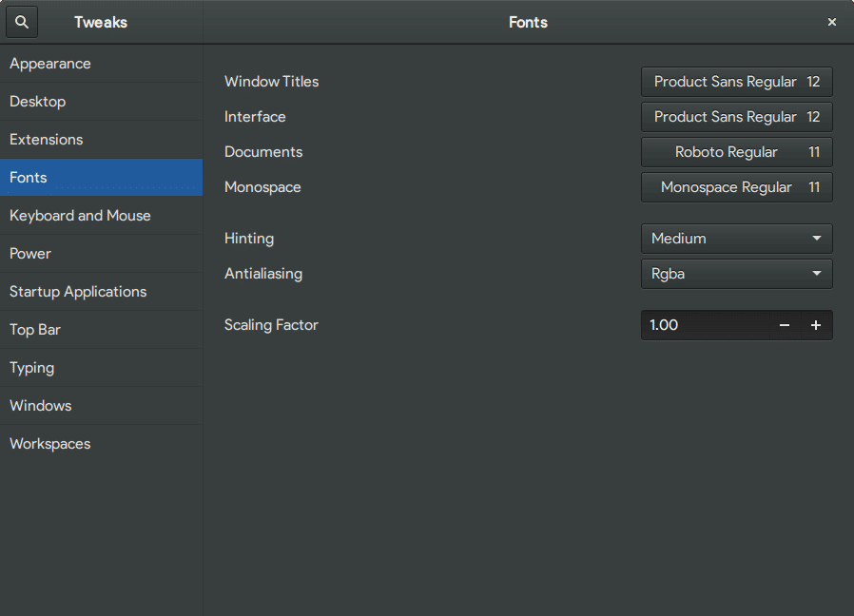The width and height of the screenshot is (854, 616).
Task: Show the Workspaces settings
Action: pos(50,444)
